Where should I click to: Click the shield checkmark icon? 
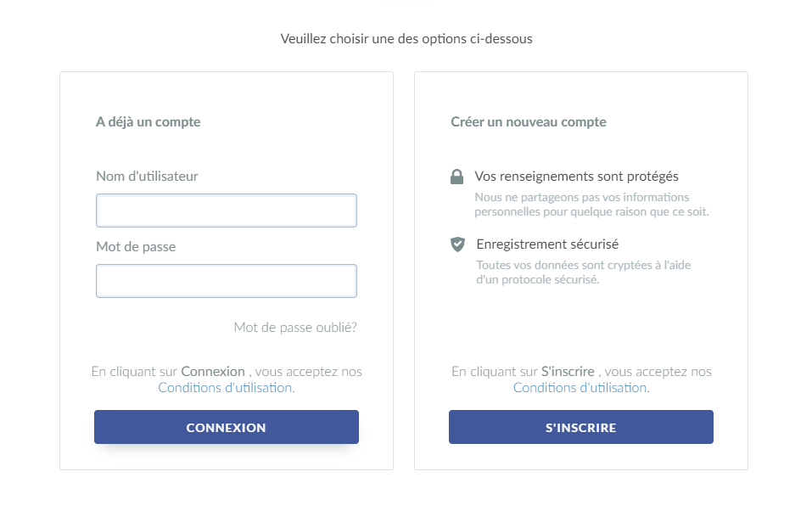click(x=458, y=244)
